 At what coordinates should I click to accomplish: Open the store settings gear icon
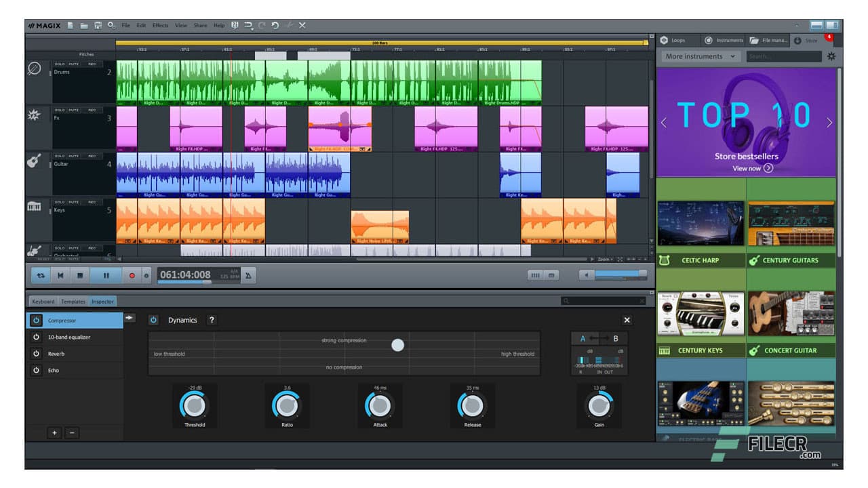coord(832,57)
